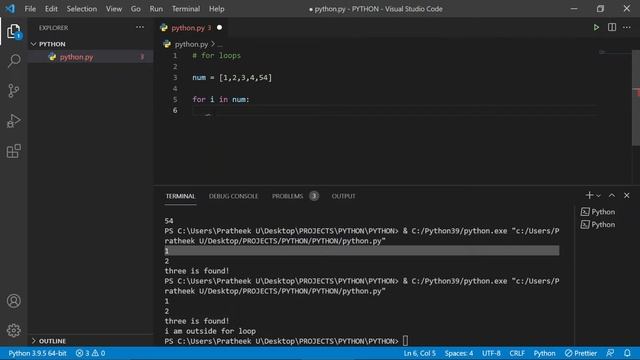
Task: Close the terminal panel
Action: [627, 196]
